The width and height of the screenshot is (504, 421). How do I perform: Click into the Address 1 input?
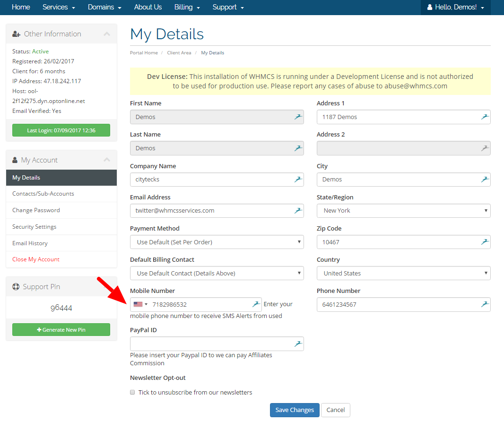404,117
